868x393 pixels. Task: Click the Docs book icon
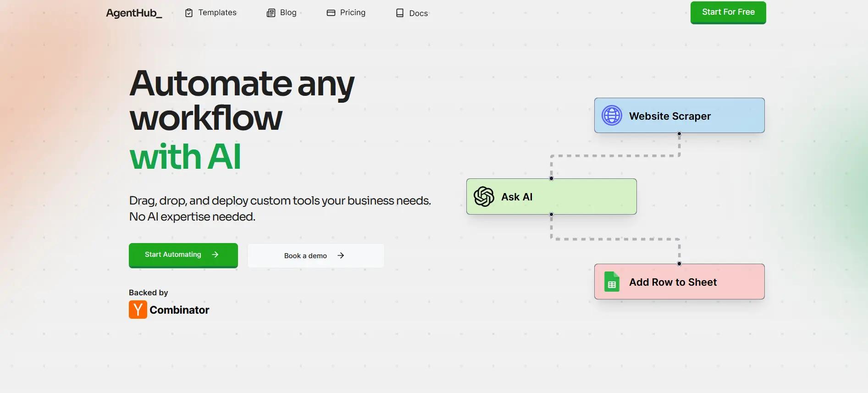point(400,13)
